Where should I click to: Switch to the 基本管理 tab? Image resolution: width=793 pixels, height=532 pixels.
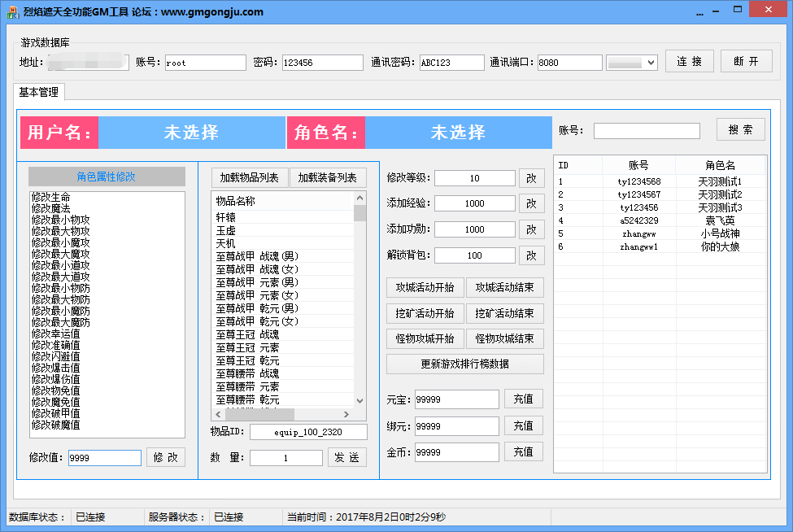[x=38, y=92]
